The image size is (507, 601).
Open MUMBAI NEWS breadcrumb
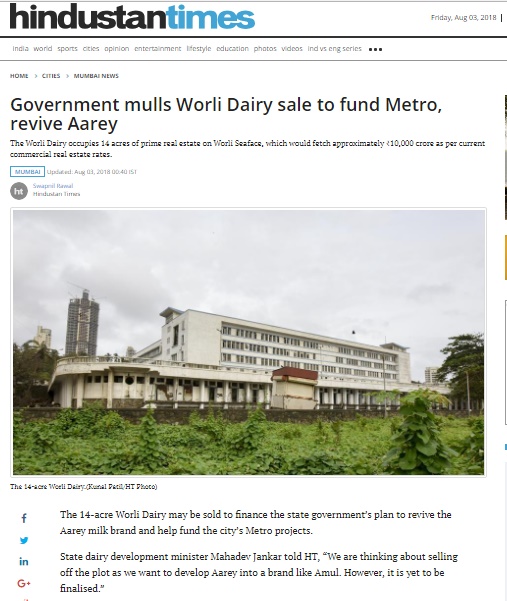96,76
